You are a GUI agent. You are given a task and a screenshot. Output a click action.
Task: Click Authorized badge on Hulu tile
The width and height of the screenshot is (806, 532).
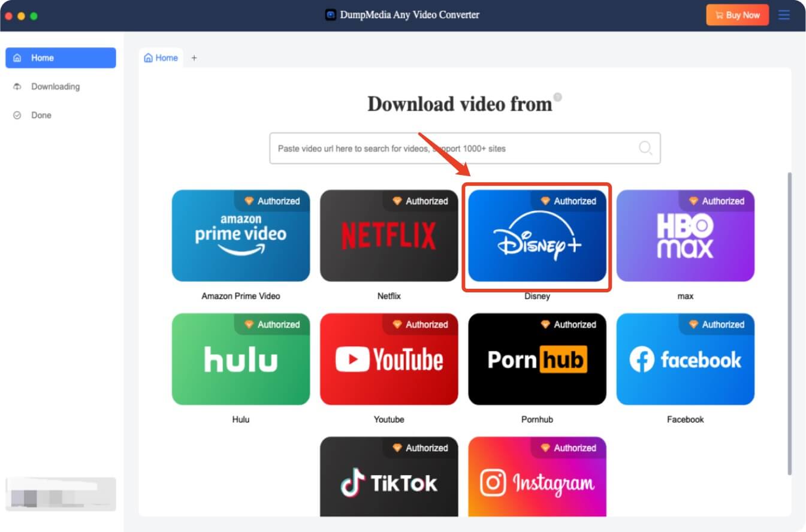pos(272,324)
